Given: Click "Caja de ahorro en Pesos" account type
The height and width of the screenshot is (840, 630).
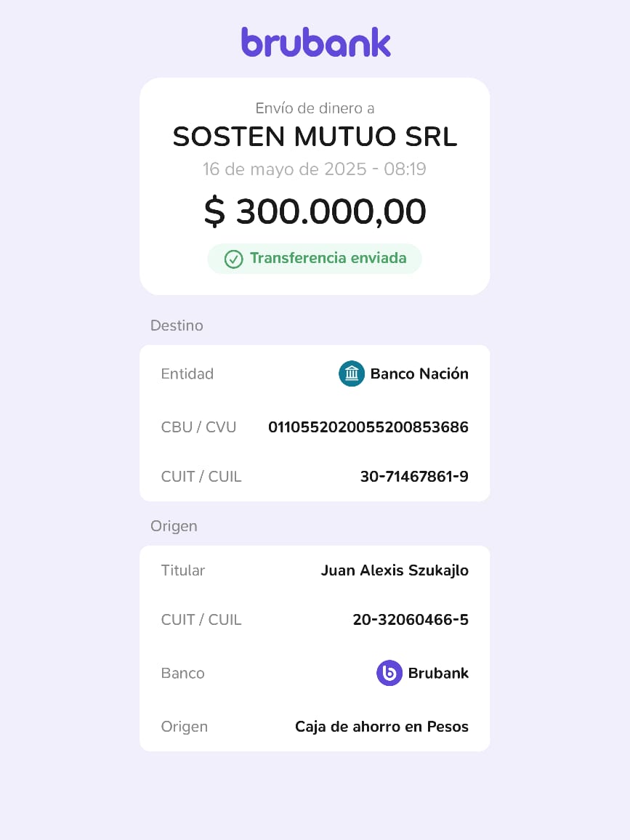Looking at the screenshot, I should 381,727.
